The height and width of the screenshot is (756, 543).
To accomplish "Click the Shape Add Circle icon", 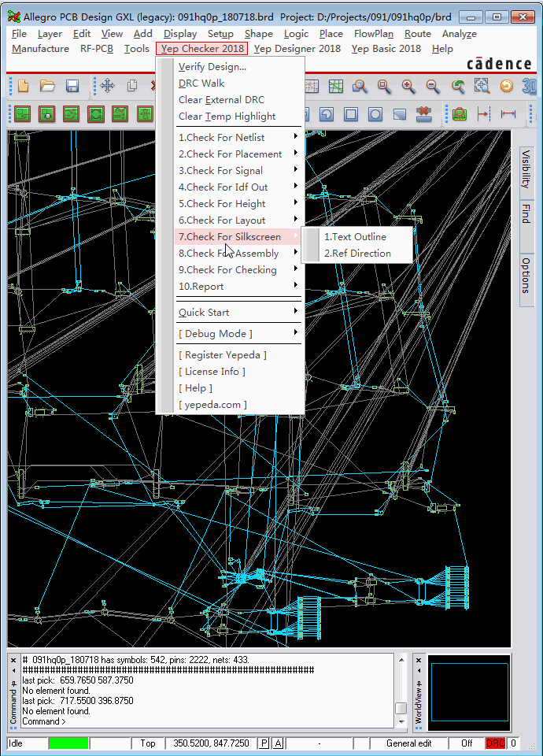I will pos(375,114).
